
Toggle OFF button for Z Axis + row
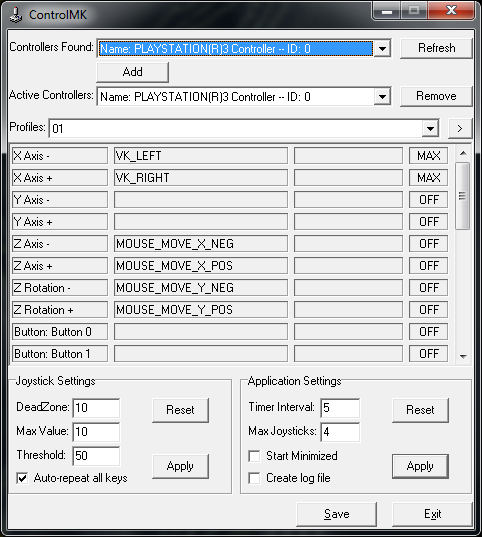(x=428, y=266)
